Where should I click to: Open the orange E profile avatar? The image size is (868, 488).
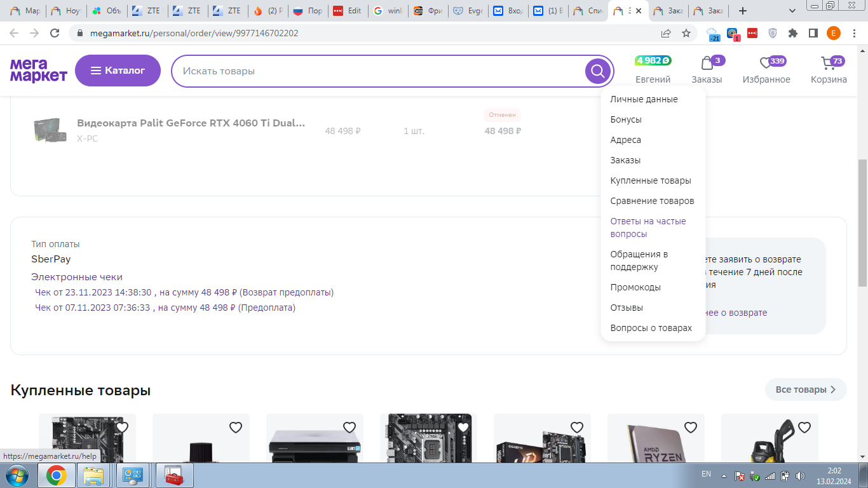(833, 33)
